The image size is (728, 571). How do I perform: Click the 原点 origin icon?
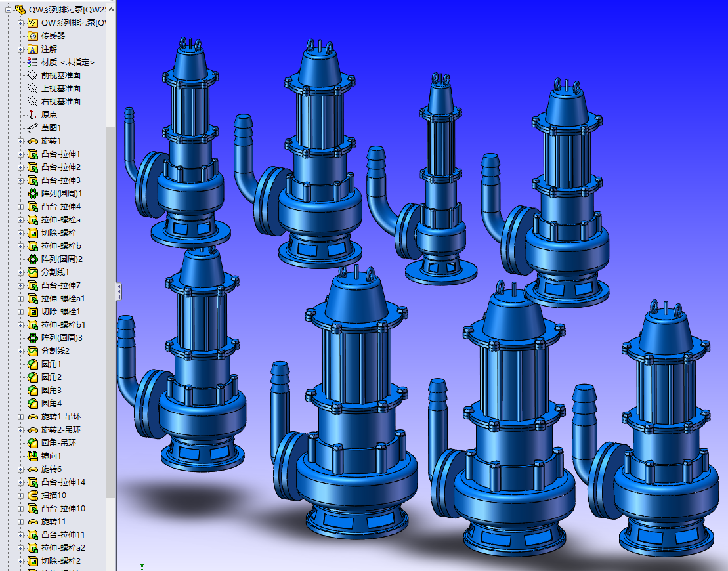[x=33, y=114]
